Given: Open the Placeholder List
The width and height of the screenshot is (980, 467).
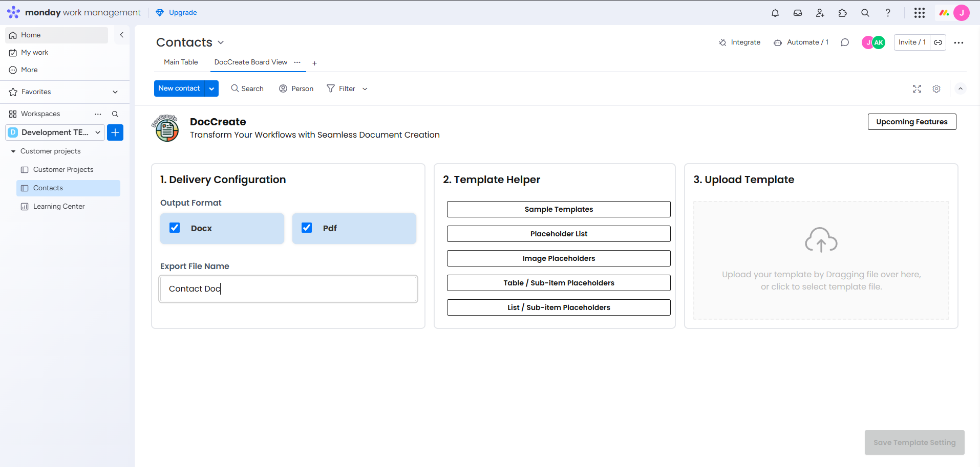Looking at the screenshot, I should (559, 234).
